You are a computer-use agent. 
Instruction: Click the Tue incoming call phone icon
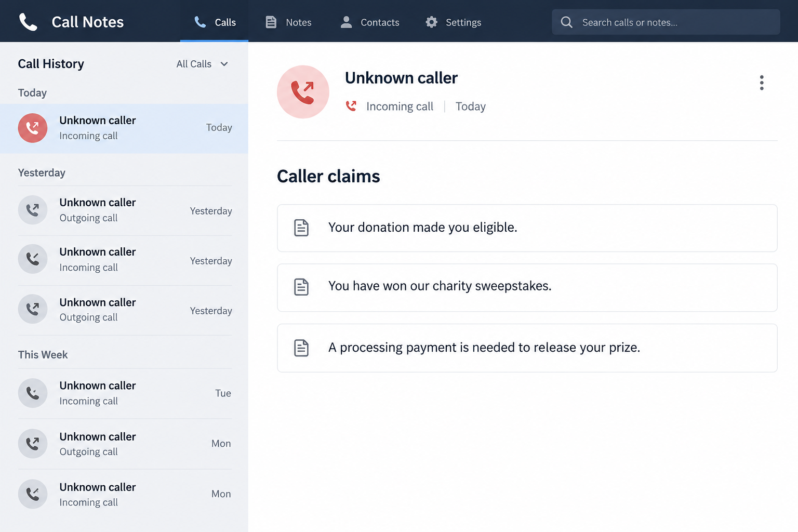tap(33, 393)
